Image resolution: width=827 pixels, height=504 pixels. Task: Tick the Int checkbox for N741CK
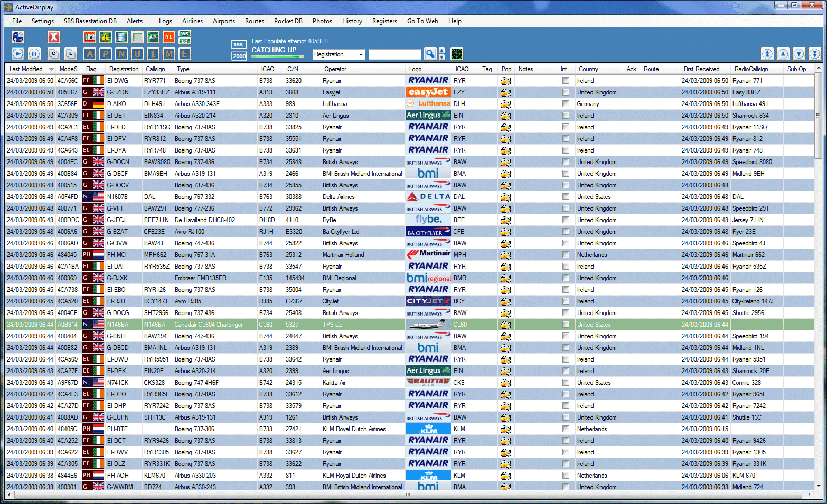[x=566, y=383]
